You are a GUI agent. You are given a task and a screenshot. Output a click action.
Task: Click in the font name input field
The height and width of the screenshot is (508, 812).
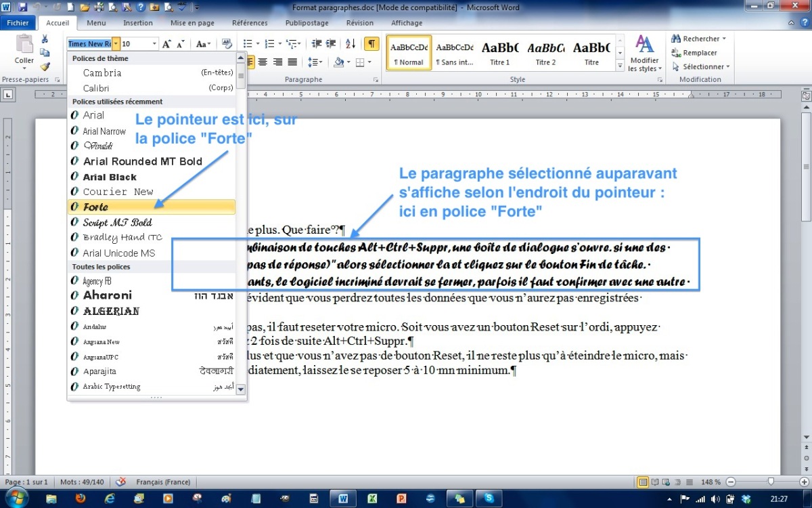89,44
